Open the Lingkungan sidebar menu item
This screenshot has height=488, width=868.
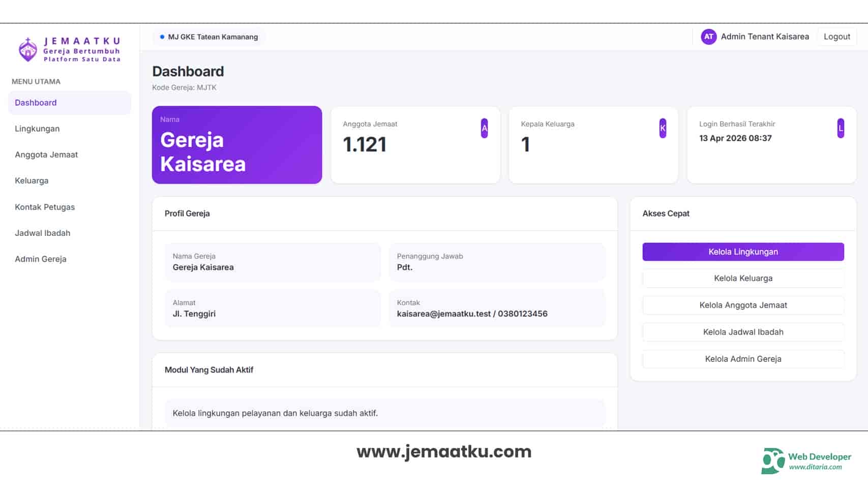(x=37, y=129)
